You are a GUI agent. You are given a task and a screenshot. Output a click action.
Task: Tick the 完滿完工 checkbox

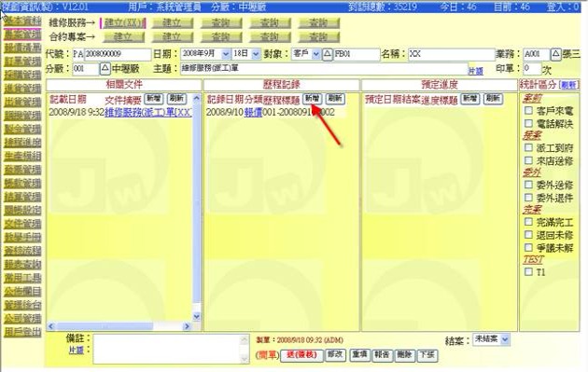(528, 222)
